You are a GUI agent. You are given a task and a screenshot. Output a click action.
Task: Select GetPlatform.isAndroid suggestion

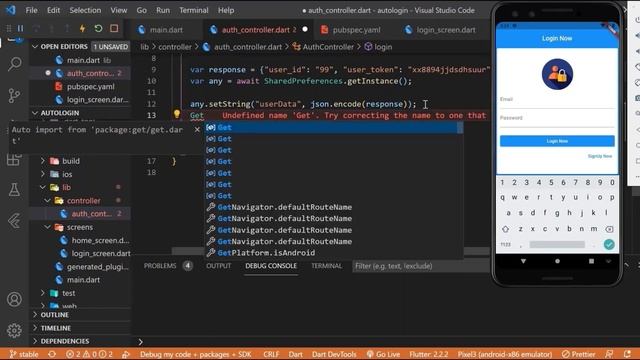[x=333, y=253]
